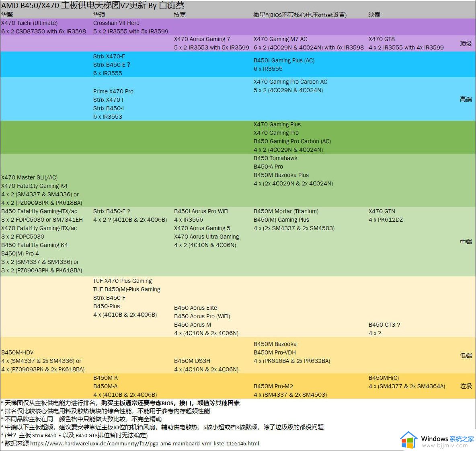Click 'B450 Aorus Pro (WiFi)' entry
Viewport: 476px width, 451px height.
(202, 317)
